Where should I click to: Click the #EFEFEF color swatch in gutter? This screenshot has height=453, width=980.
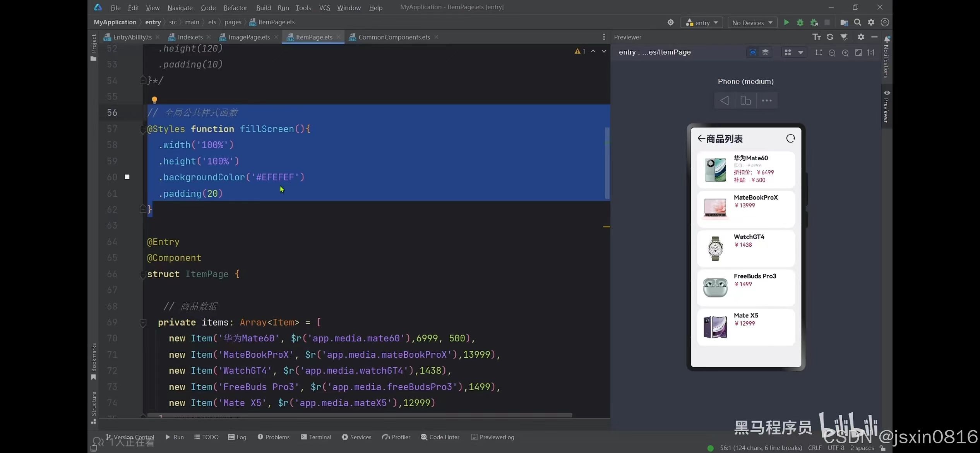click(127, 177)
